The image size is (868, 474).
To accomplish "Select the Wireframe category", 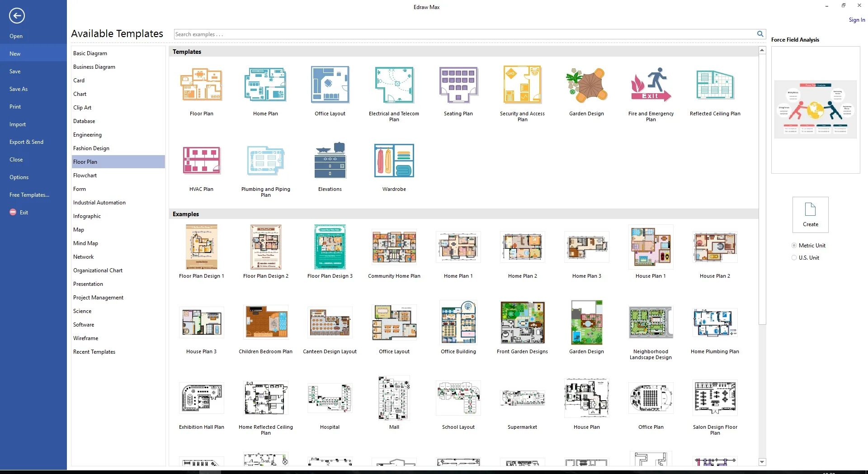I will point(118,338).
